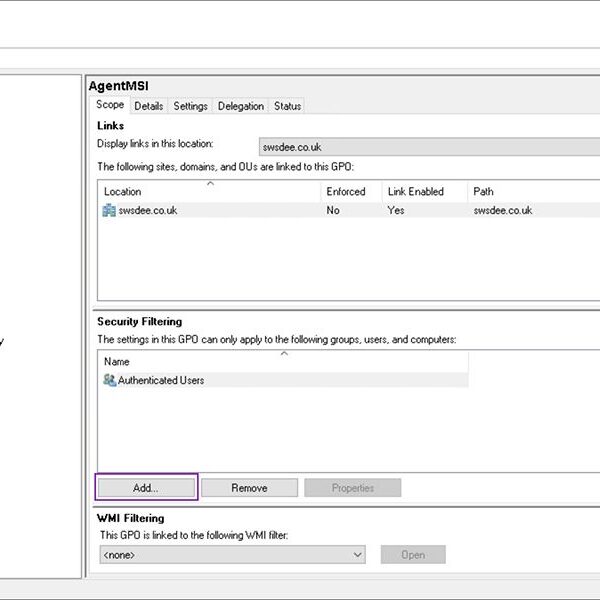
Task: Click the Open button beside WMI filter
Action: (412, 555)
